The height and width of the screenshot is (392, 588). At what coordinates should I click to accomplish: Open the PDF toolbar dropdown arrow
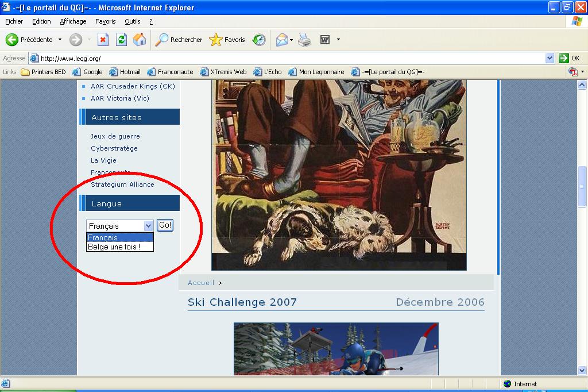[x=582, y=72]
